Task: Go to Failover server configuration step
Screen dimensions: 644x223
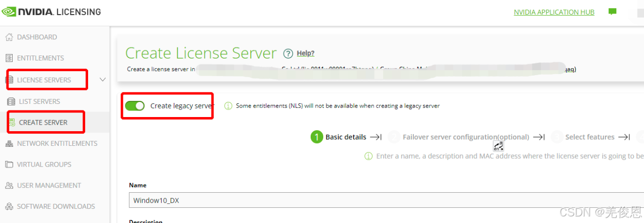Action: click(x=466, y=137)
